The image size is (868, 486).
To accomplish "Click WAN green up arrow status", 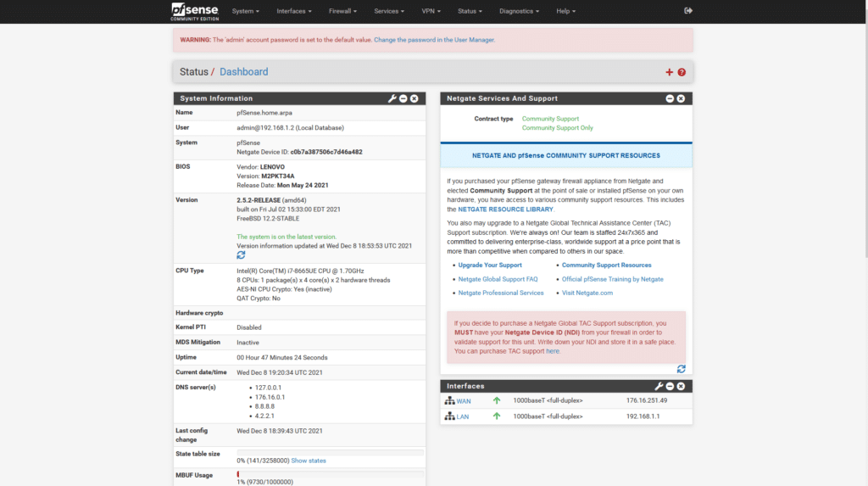I will point(497,400).
